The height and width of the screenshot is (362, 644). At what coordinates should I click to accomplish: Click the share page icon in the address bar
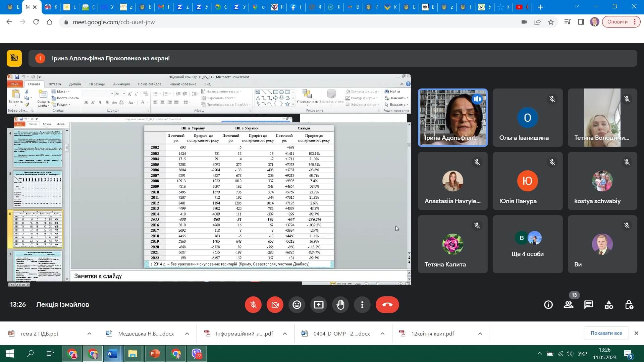tap(537, 22)
